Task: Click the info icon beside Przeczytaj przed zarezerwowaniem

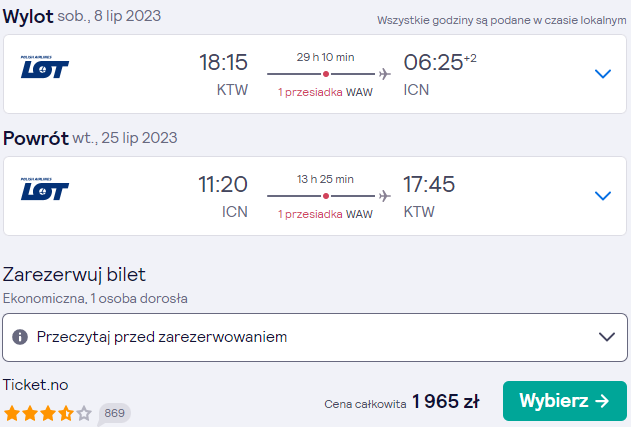Action: click(20, 337)
